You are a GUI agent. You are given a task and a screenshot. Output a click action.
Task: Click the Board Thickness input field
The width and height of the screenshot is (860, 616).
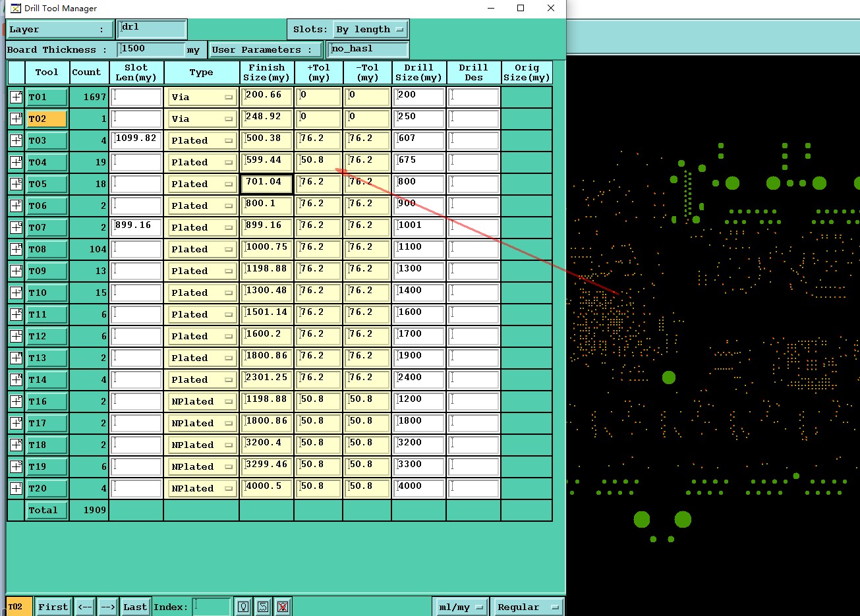click(x=152, y=49)
